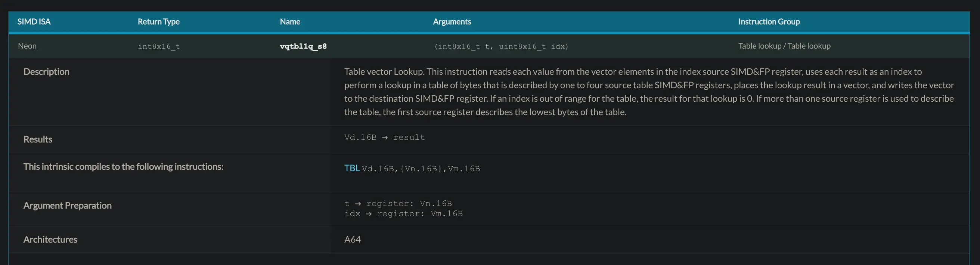
Task: Select the Table lookup instruction group text
Action: pyautogui.click(x=784, y=46)
